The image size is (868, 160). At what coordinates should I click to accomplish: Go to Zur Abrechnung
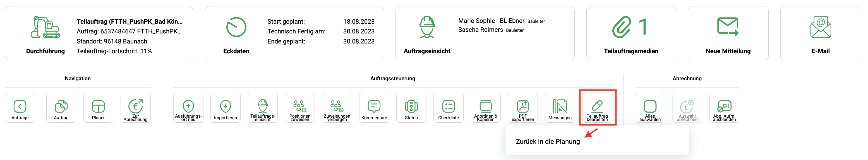(135, 107)
